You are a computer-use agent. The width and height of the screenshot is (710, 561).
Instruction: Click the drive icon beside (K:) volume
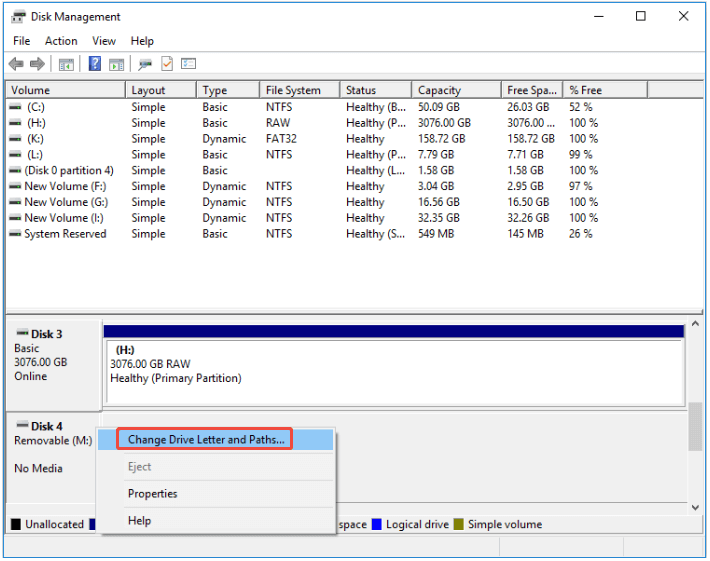pos(15,139)
